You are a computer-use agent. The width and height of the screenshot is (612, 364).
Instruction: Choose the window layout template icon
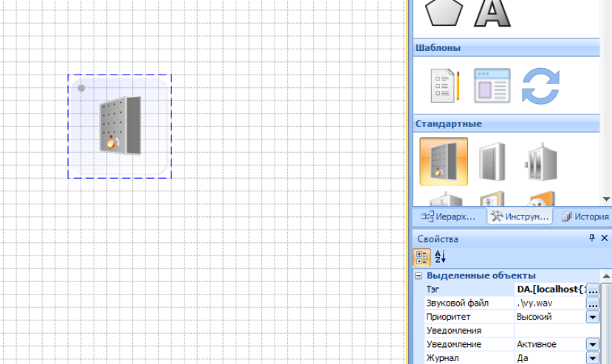492,85
